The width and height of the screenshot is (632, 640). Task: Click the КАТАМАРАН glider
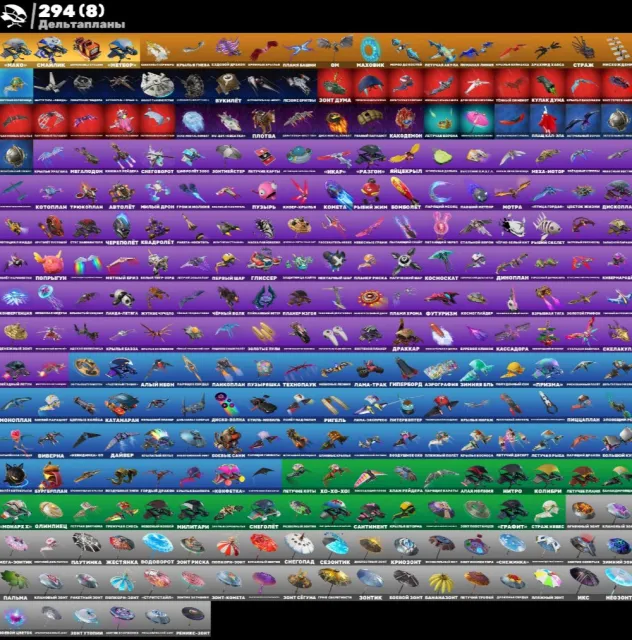coord(122,406)
